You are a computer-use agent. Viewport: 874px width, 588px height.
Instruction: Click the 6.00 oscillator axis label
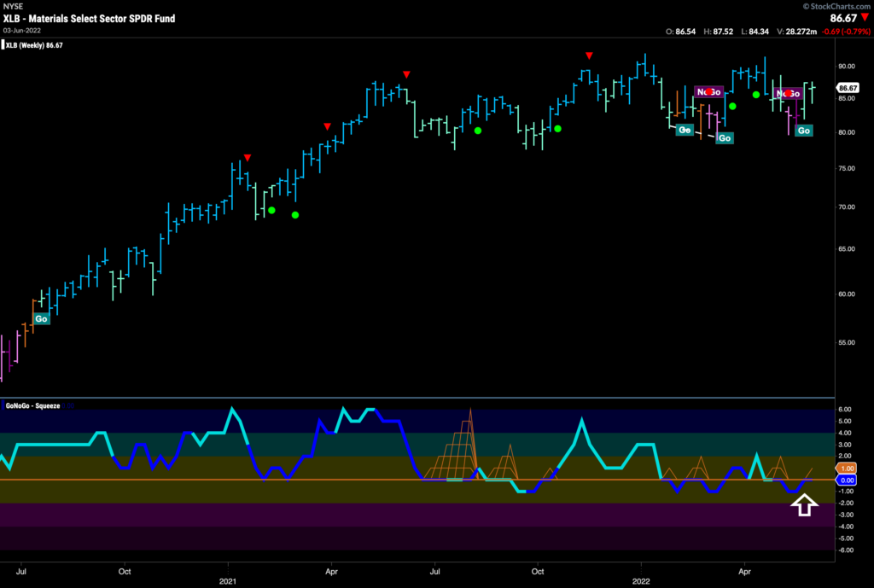845,409
